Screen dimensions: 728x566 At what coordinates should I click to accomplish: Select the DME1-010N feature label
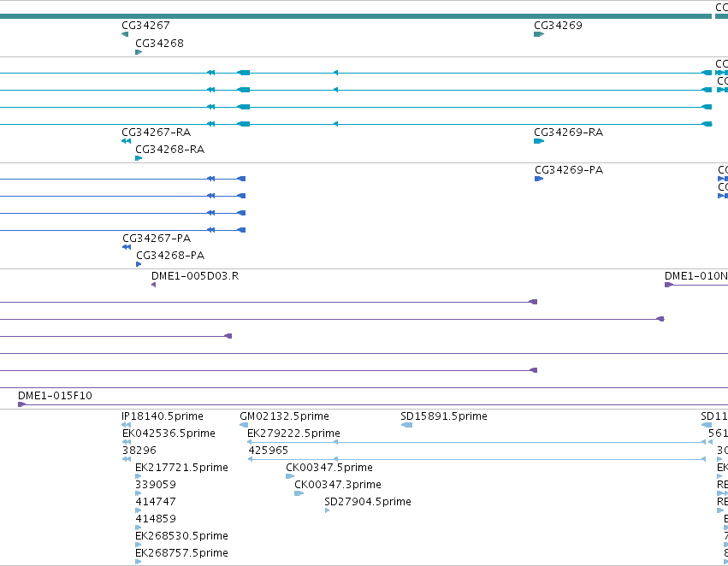pos(696,276)
